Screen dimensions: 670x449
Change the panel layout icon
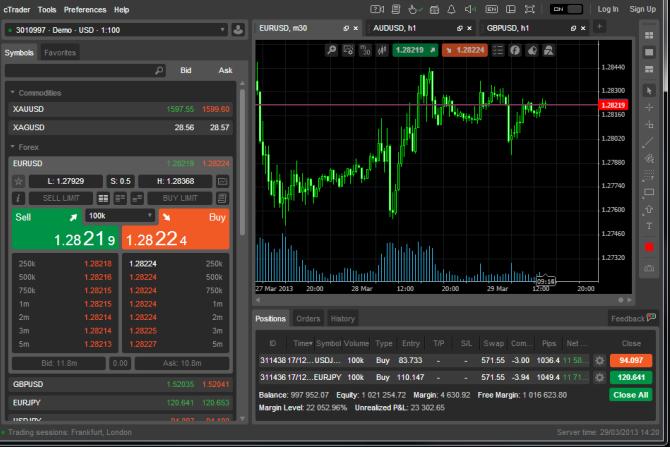click(x=511, y=9)
